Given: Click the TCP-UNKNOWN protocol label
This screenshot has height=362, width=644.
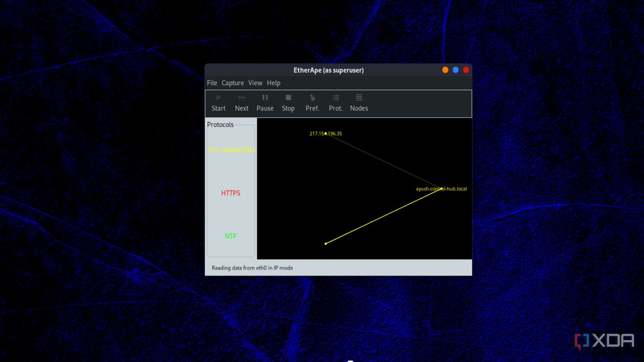Looking at the screenshot, I should (231, 150).
